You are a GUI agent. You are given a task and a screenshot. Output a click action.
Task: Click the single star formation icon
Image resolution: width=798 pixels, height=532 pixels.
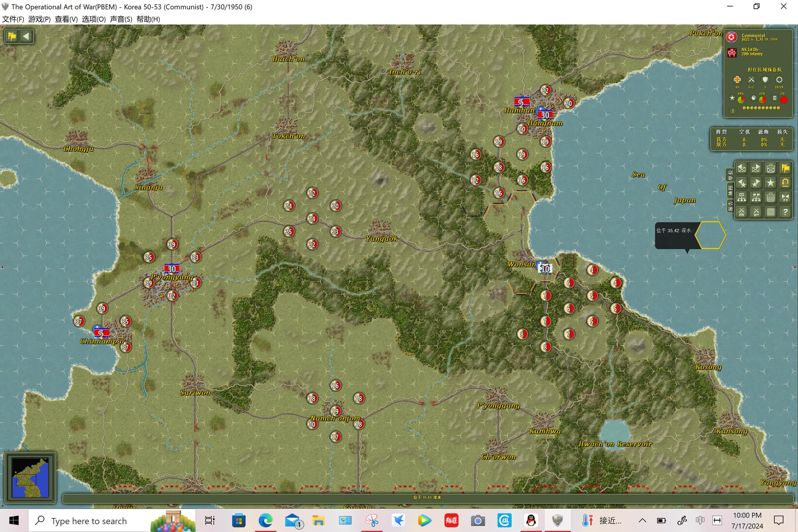[x=770, y=183]
